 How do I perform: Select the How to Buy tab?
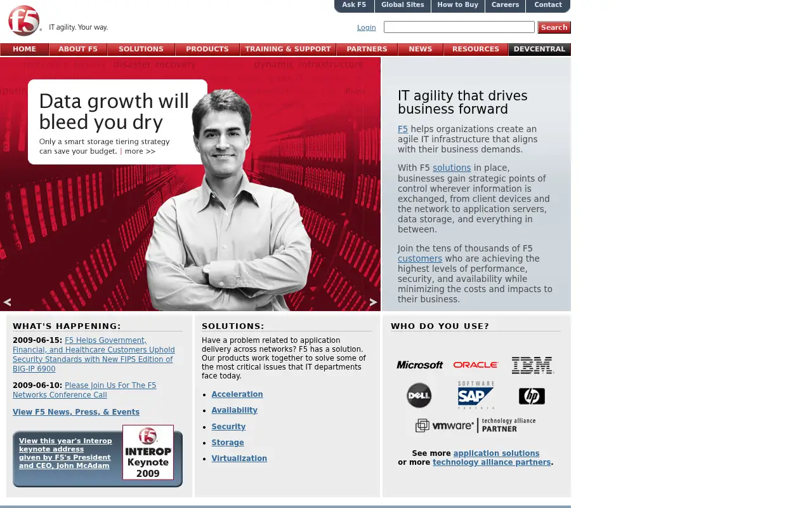tap(458, 6)
